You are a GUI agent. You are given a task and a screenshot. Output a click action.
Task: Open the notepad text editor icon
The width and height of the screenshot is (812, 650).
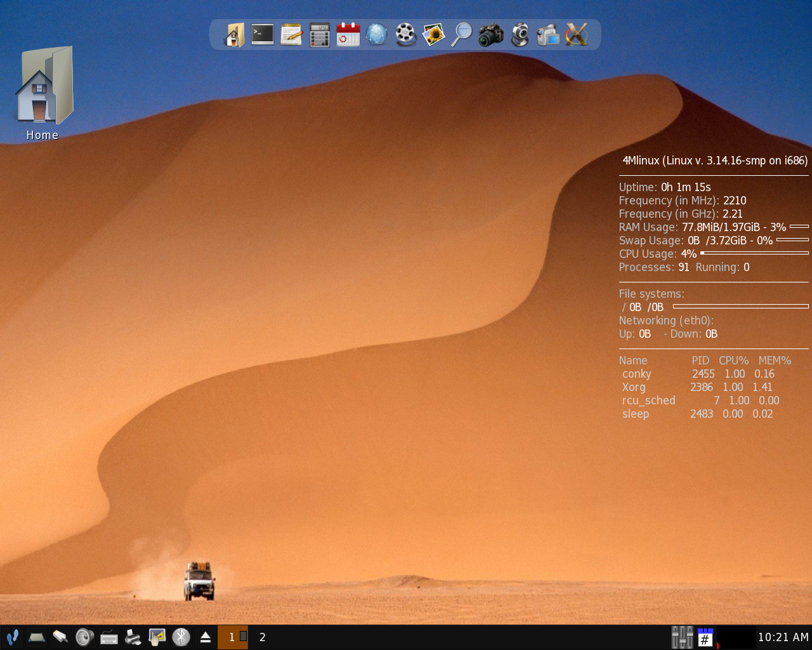(x=291, y=34)
